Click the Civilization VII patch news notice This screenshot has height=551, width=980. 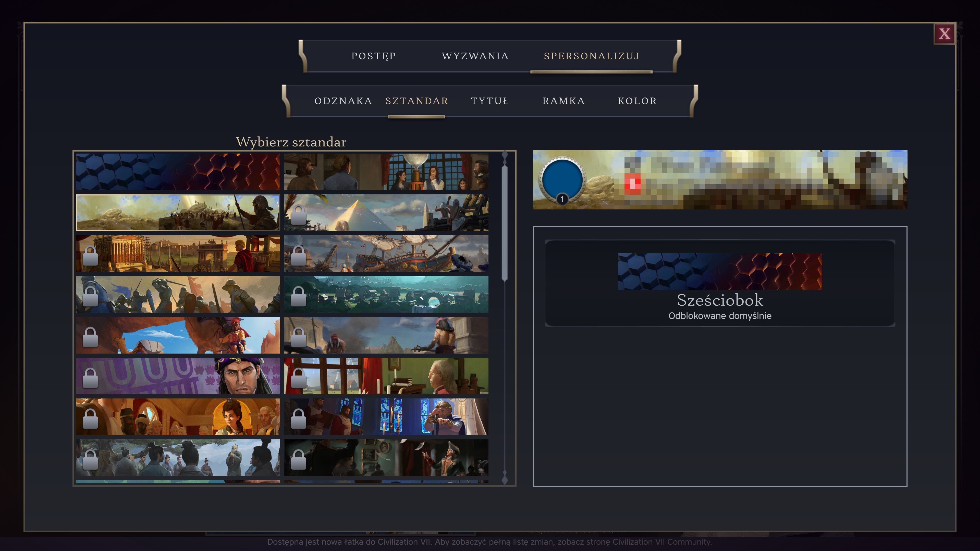[x=489, y=542]
